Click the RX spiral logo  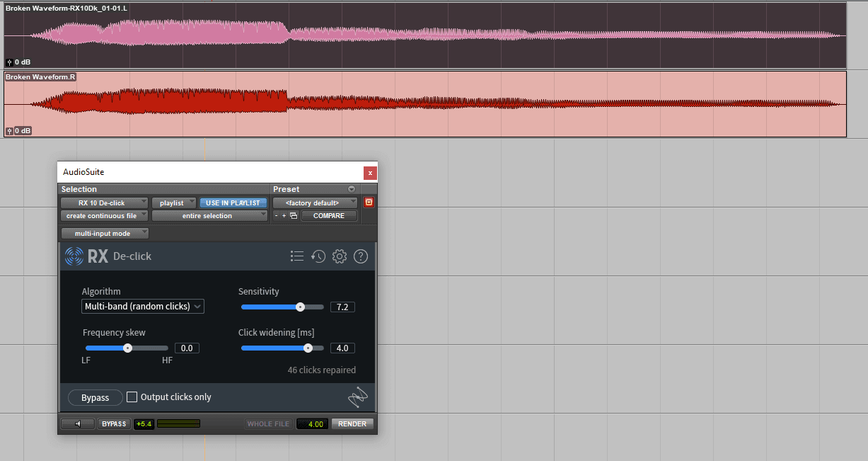click(x=74, y=256)
